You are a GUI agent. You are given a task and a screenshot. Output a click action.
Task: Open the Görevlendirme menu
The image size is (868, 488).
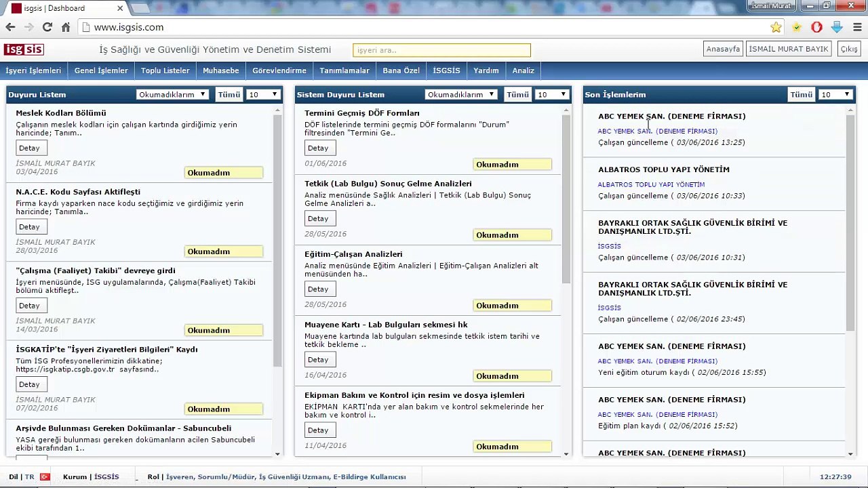pyautogui.click(x=279, y=70)
